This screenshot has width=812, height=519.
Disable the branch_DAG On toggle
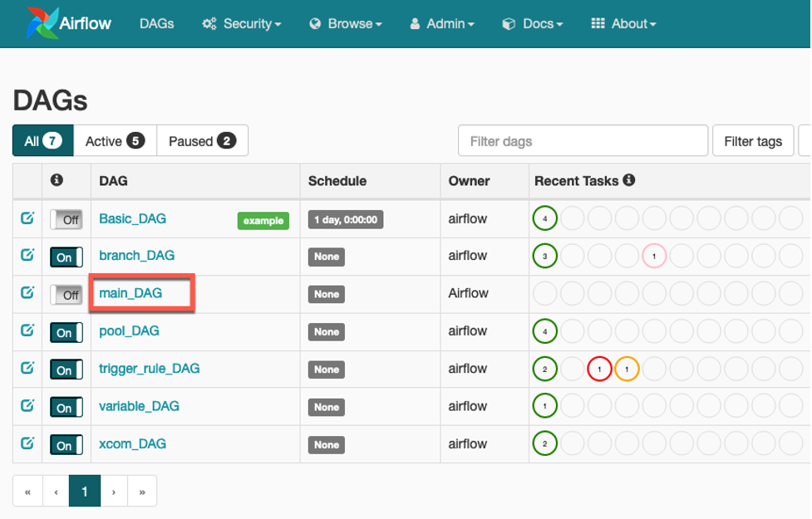[66, 257]
